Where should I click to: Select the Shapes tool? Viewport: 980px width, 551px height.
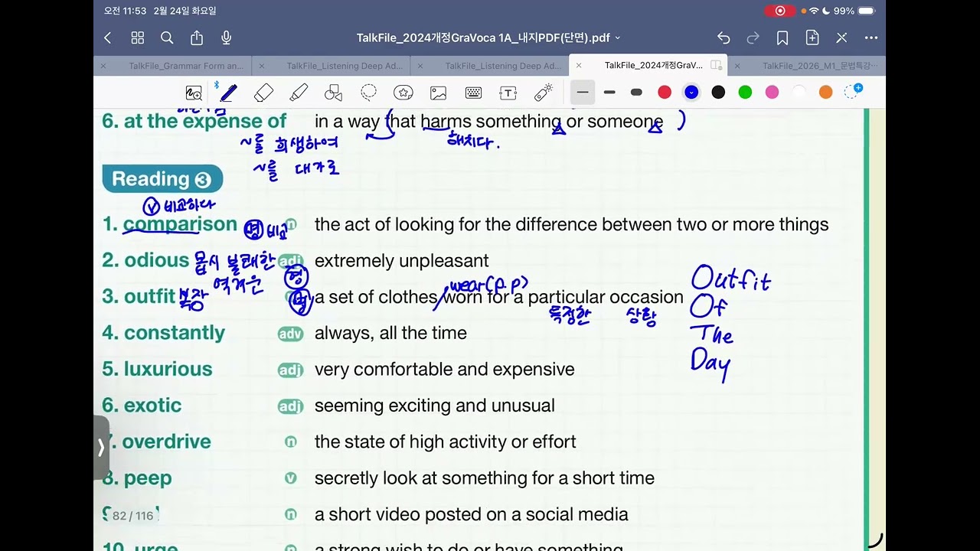pos(334,93)
